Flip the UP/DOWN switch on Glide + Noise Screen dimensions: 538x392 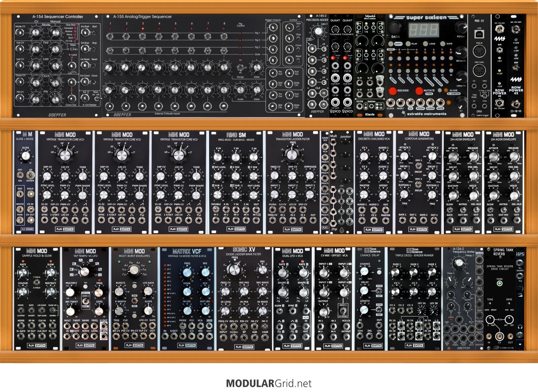click(30, 175)
